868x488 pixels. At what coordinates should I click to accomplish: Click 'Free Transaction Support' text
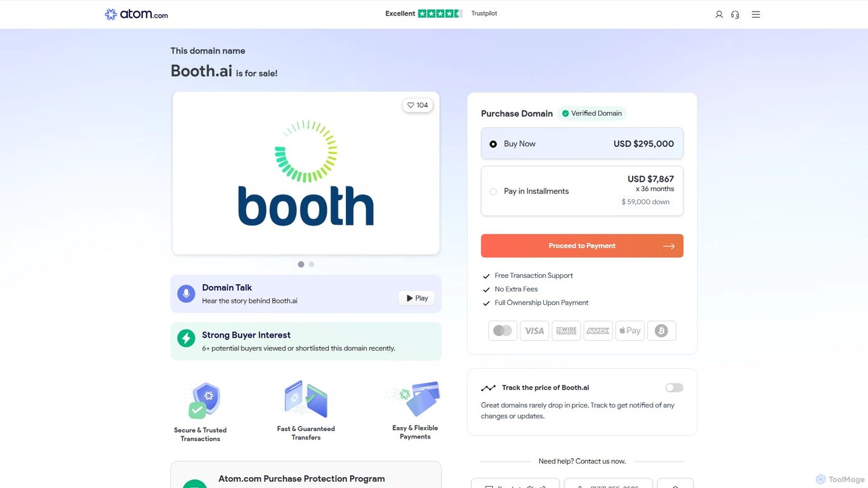click(534, 276)
